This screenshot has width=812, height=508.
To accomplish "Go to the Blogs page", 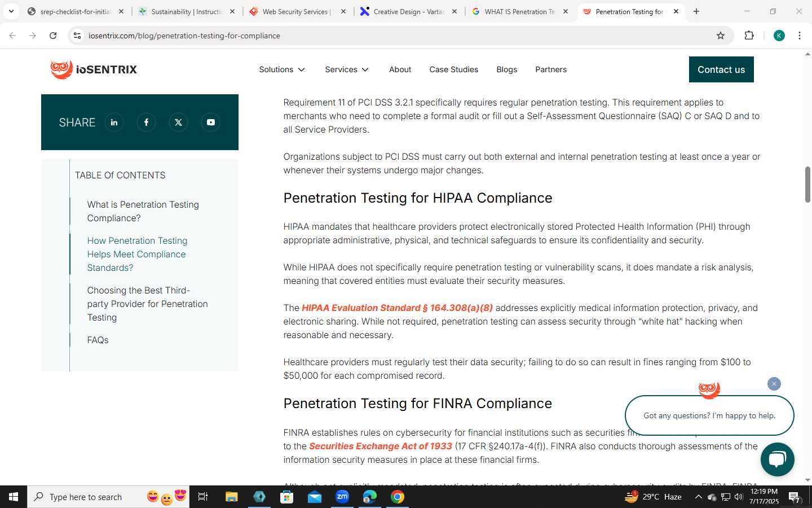I will 506,69.
